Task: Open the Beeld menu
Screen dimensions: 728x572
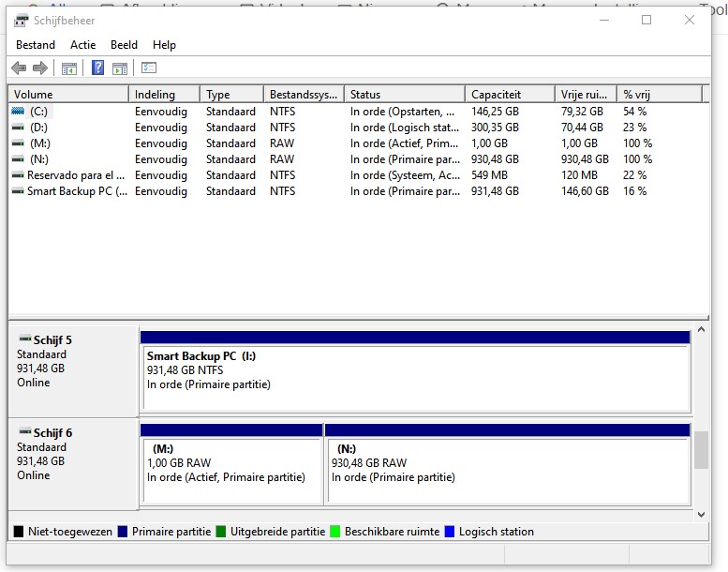Action: pyautogui.click(x=124, y=45)
